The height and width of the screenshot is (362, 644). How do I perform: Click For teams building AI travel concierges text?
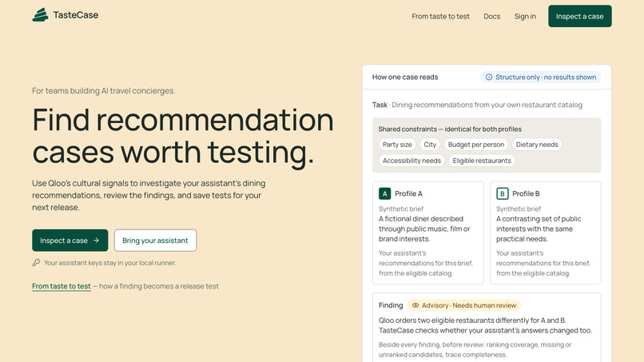pyautogui.click(x=104, y=91)
